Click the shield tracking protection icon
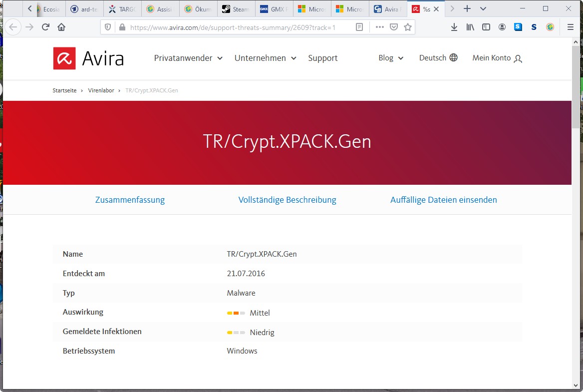583x392 pixels. pyautogui.click(x=108, y=27)
